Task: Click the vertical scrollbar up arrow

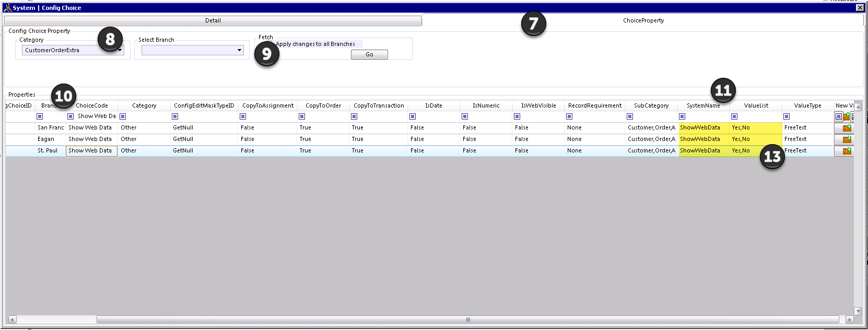Action: [858, 107]
